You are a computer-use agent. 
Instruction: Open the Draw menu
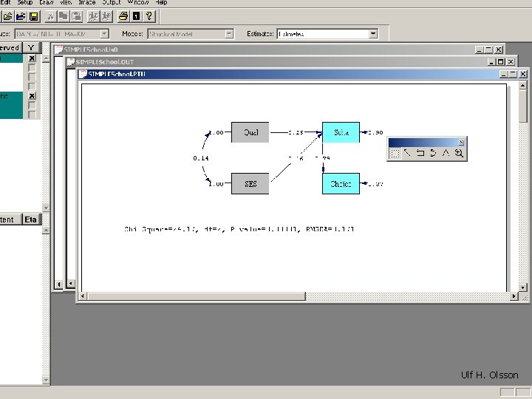pos(47,2)
